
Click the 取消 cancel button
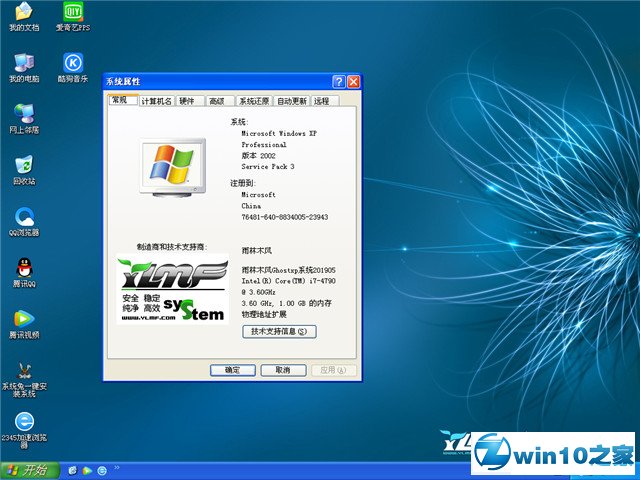tap(283, 370)
